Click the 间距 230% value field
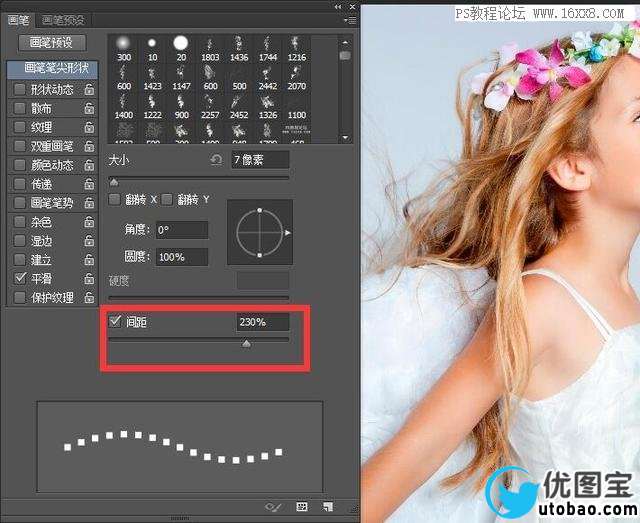The width and height of the screenshot is (640, 523). click(x=263, y=322)
